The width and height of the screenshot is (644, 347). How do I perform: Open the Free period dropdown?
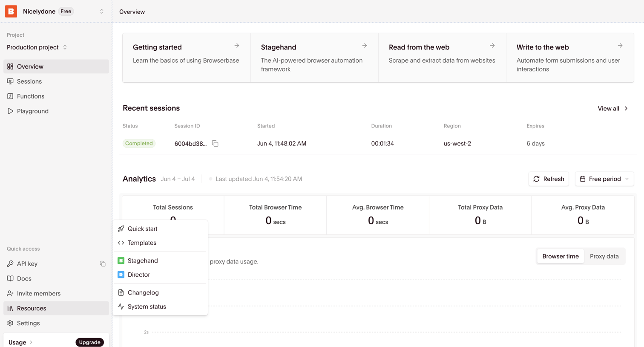click(604, 179)
